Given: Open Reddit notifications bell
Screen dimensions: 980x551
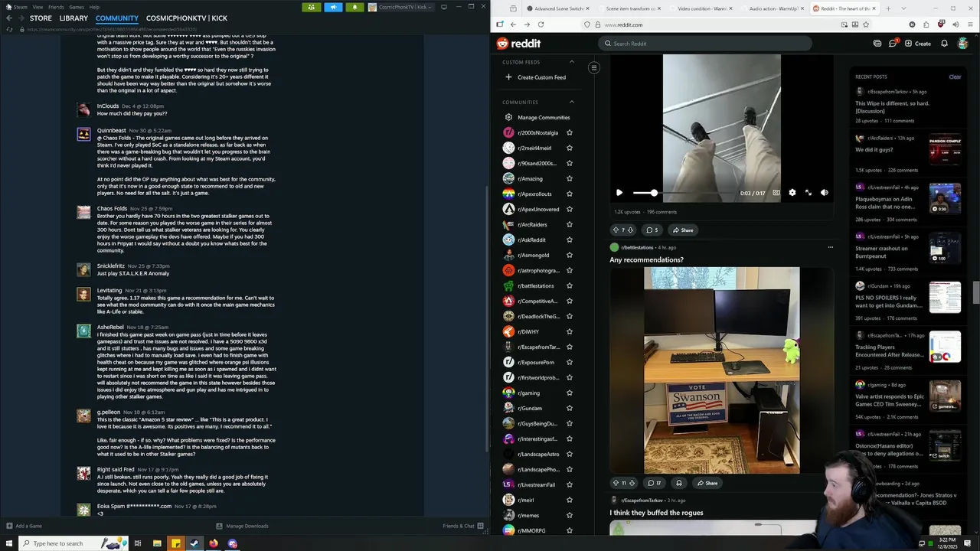Looking at the screenshot, I should (x=944, y=44).
